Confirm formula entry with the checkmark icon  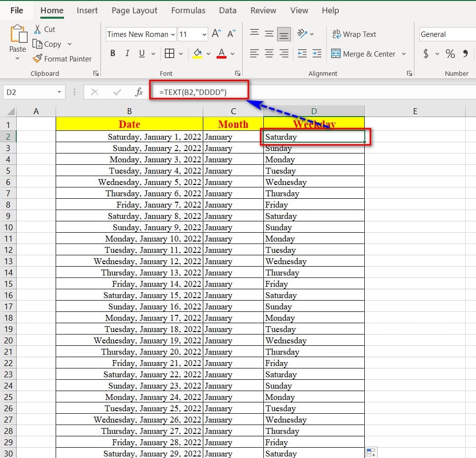pyautogui.click(x=117, y=92)
